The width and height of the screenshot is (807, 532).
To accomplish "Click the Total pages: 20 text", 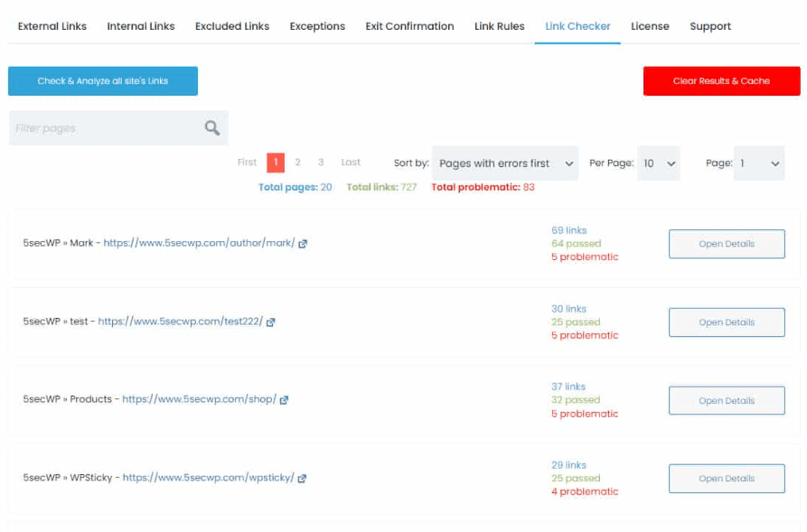I will pos(295,187).
